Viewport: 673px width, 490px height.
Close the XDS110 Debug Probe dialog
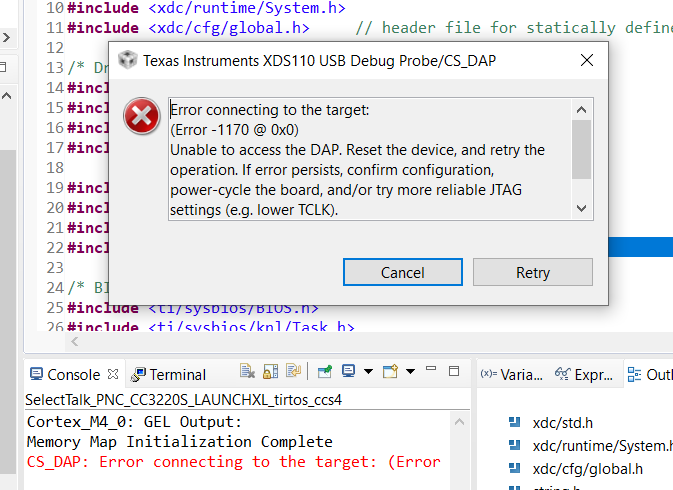click(x=587, y=60)
